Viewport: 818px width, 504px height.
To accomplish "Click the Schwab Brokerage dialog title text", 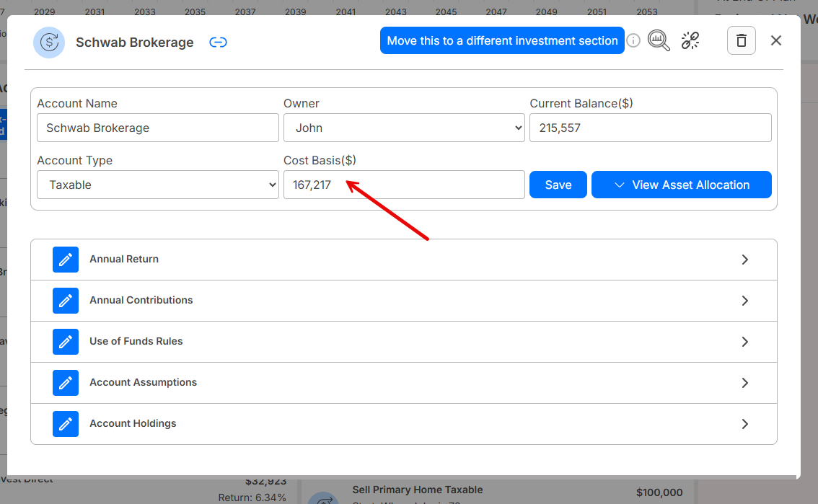I will (x=135, y=43).
